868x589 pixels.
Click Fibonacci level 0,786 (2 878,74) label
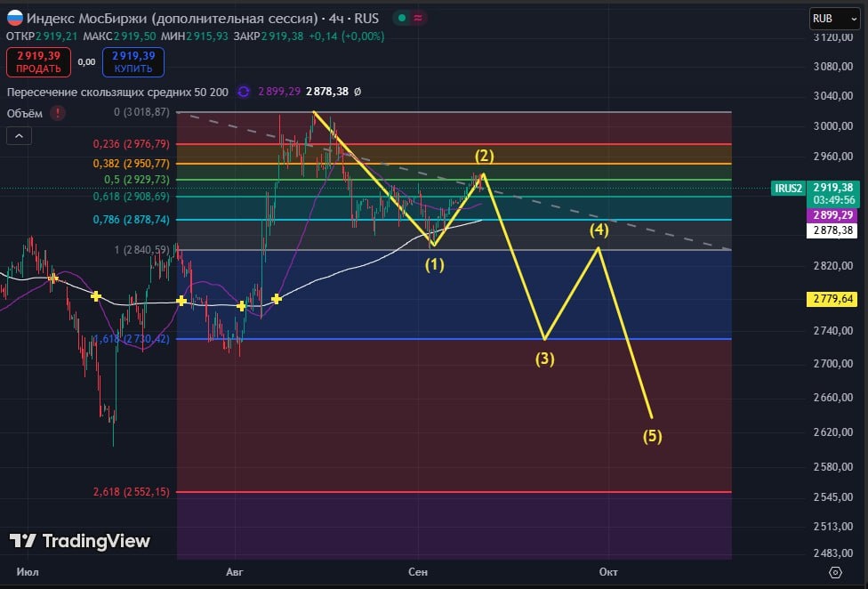132,220
